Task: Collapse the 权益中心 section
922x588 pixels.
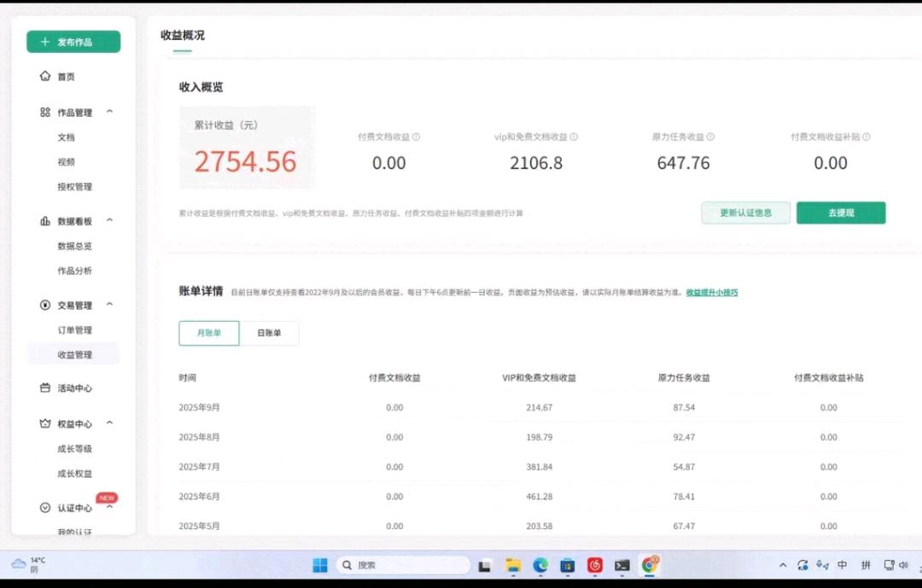Action: click(108, 422)
